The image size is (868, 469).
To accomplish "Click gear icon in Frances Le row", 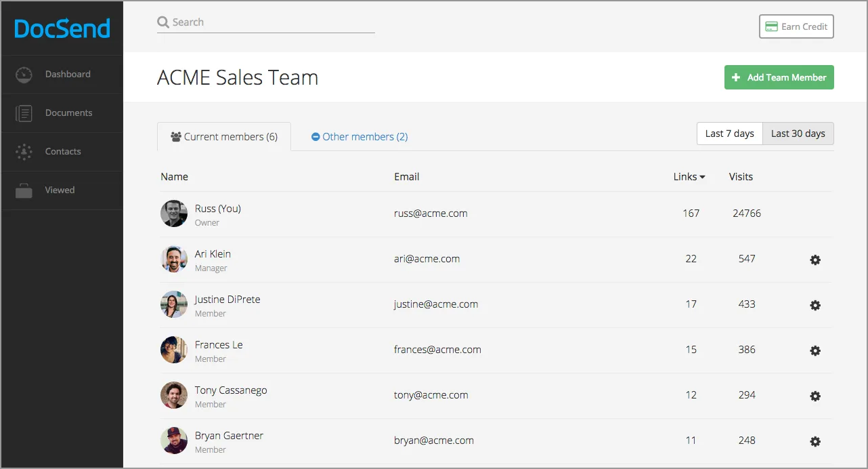I will pos(815,350).
